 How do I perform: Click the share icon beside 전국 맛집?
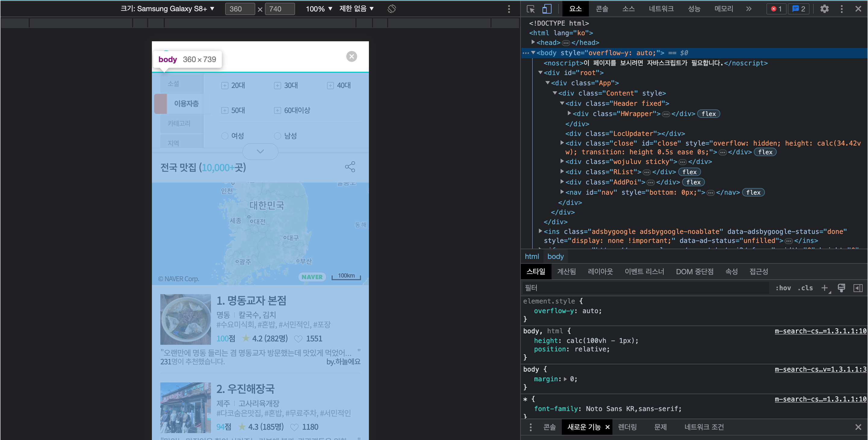point(350,167)
